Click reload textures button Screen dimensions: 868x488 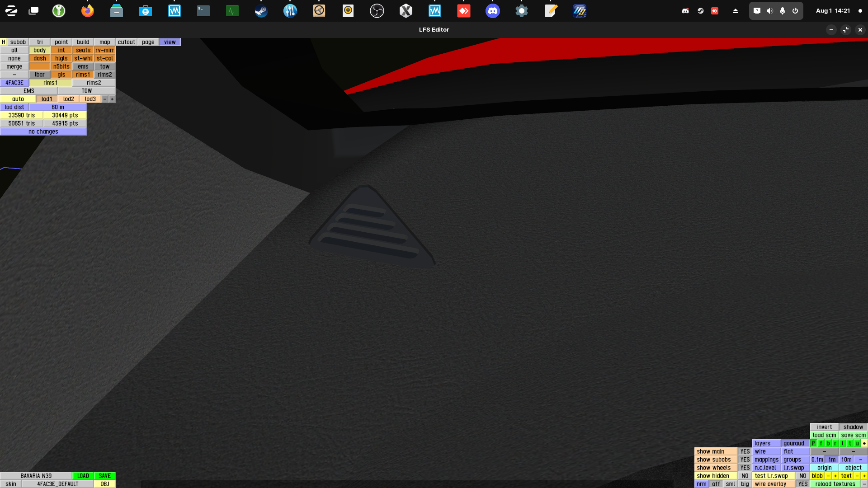(x=835, y=484)
